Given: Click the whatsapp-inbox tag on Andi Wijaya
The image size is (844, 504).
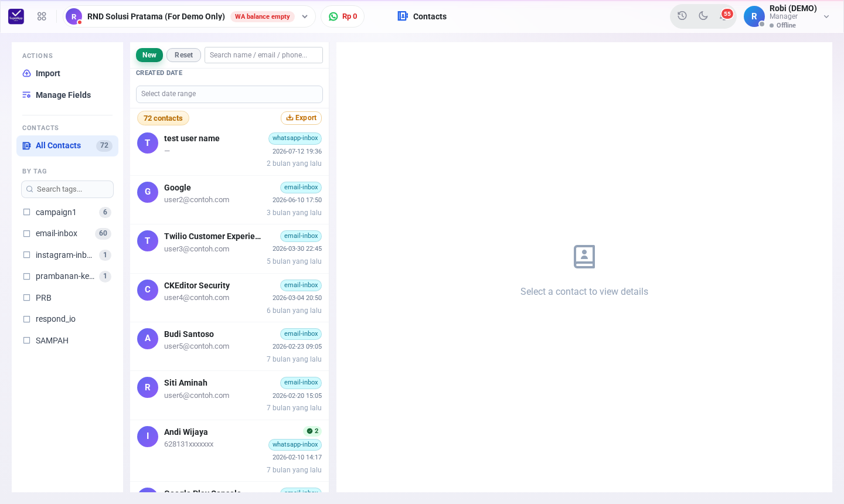Looking at the screenshot, I should [295, 445].
